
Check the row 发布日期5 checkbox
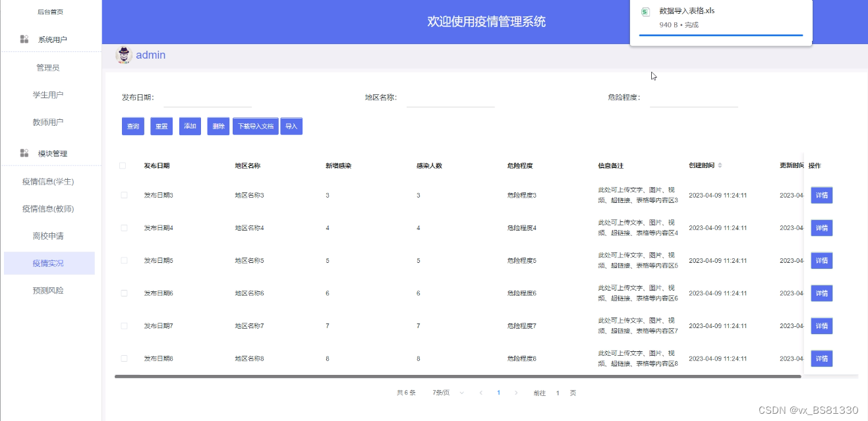(124, 260)
